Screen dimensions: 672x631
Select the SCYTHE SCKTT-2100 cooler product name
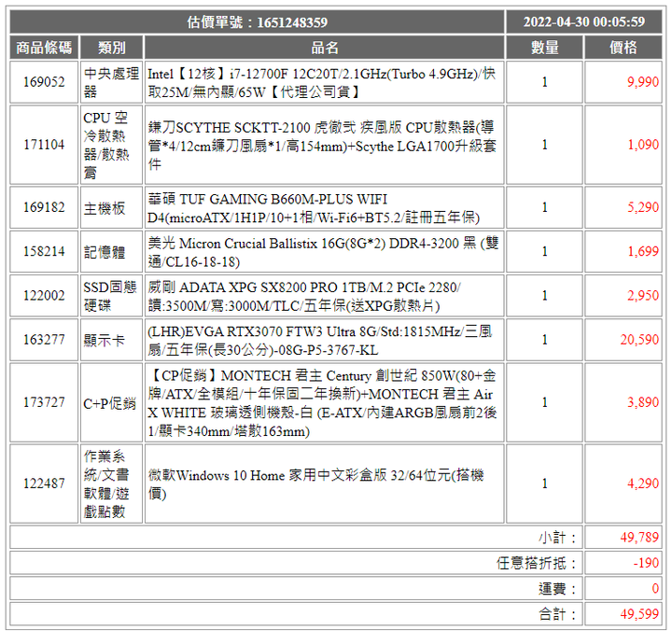[322, 146]
